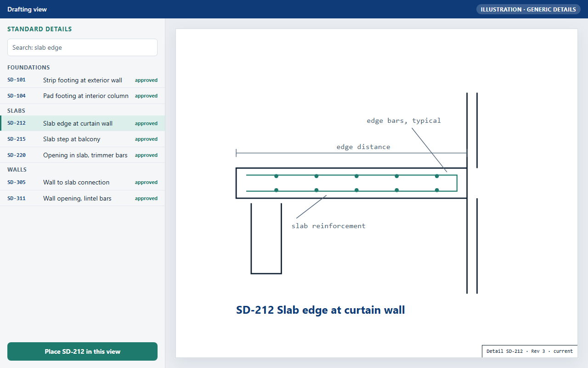Image resolution: width=588 pixels, height=368 pixels.
Task: Click the Drafting view header title
Action: click(27, 9)
